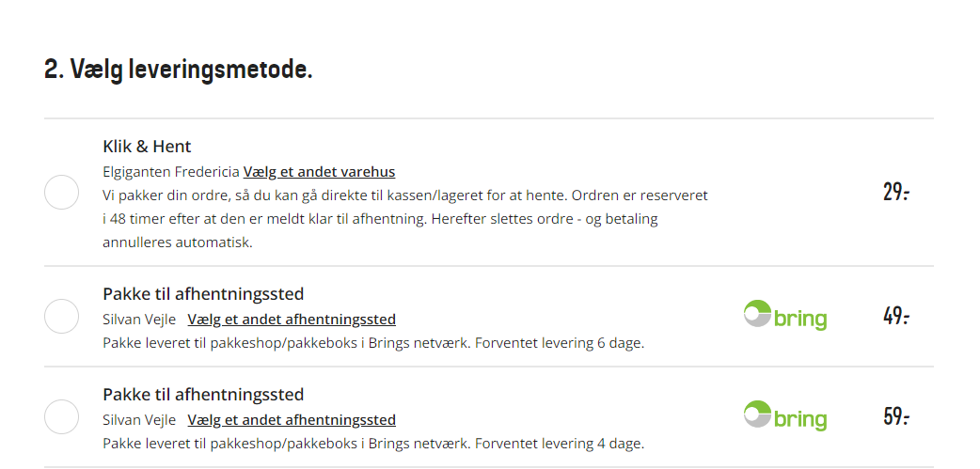This screenshot has height=469, width=980.
Task: Click the 49:- delivery price
Action: point(895,316)
